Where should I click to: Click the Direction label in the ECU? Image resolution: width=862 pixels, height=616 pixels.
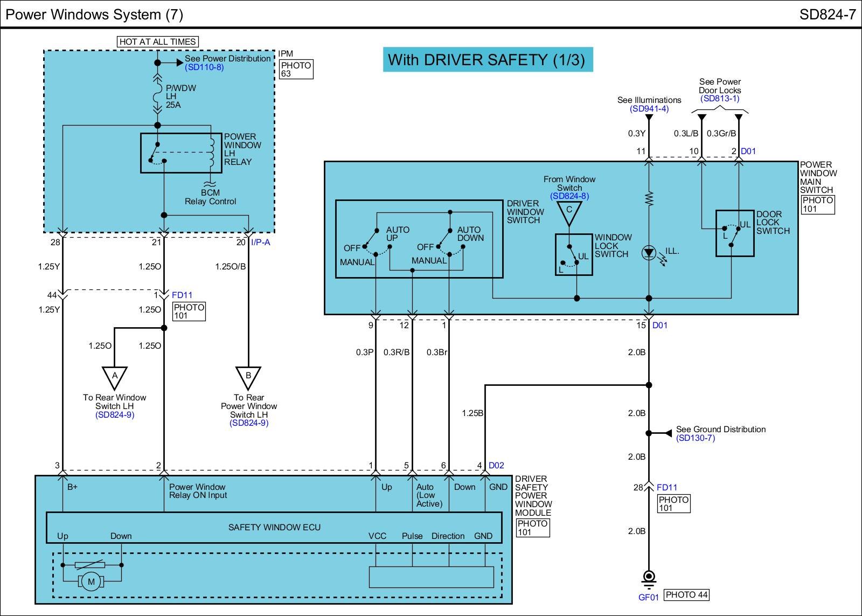coord(448,536)
